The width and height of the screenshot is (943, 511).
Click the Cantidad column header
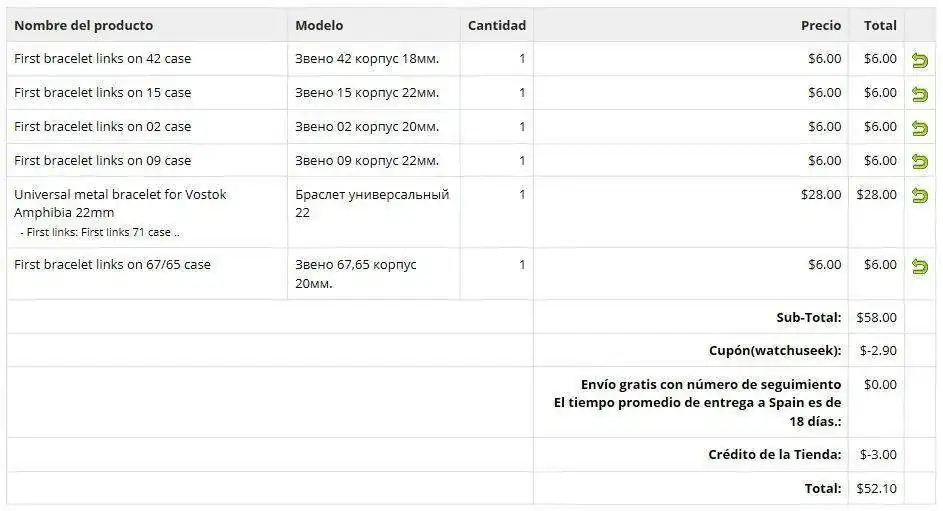tap(496, 25)
